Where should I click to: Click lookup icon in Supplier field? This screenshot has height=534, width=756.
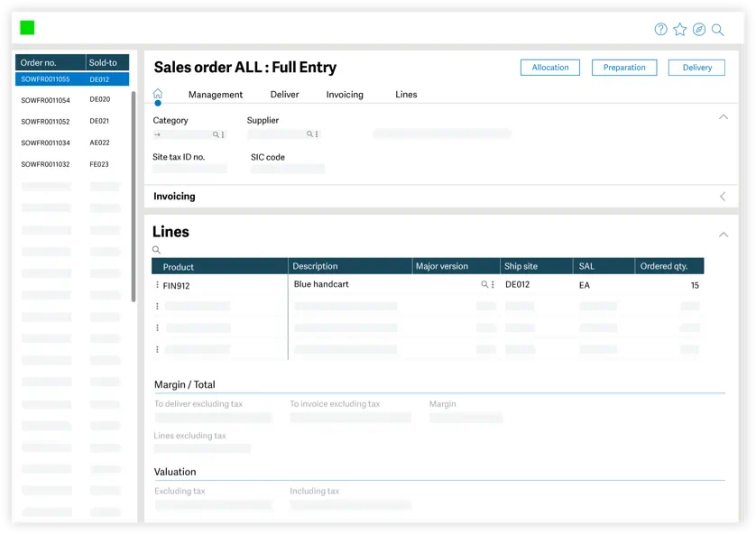(309, 134)
